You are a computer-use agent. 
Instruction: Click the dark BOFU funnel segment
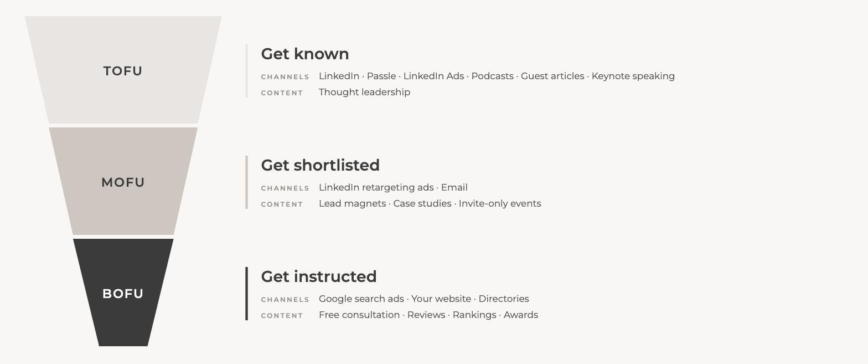click(123, 293)
